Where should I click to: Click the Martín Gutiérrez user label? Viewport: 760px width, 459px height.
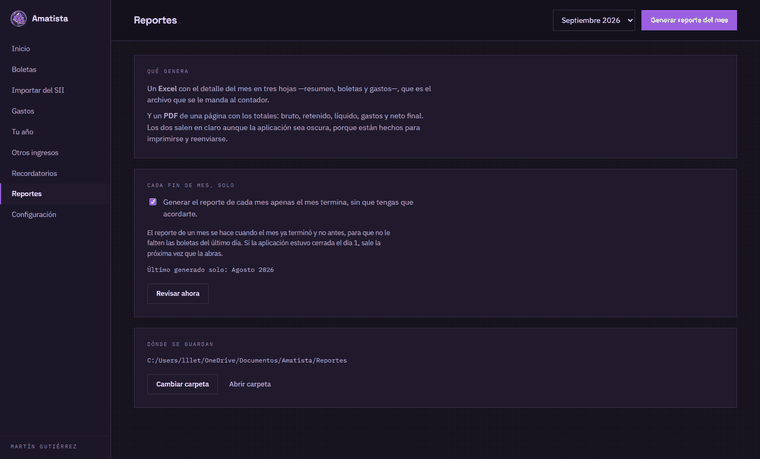point(44,446)
